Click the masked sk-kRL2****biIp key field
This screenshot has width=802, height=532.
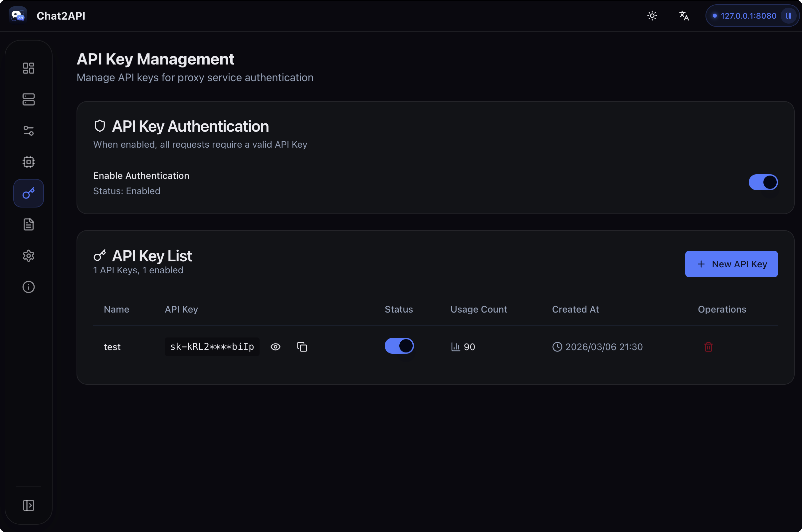pos(212,347)
